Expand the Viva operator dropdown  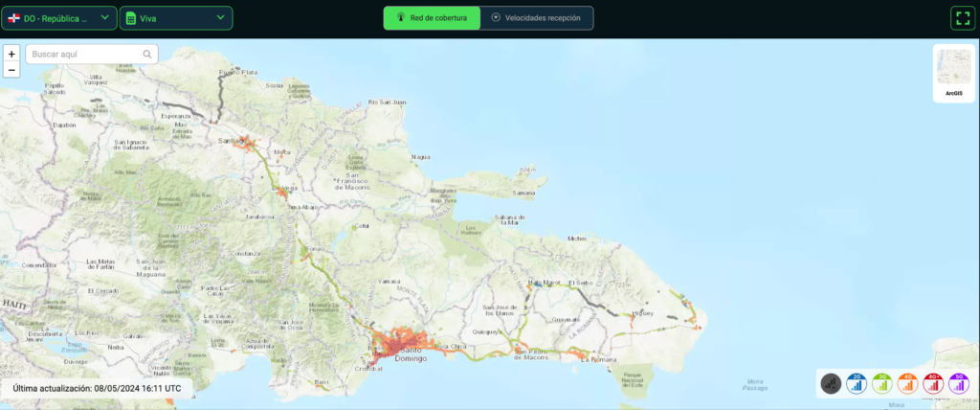click(x=176, y=18)
